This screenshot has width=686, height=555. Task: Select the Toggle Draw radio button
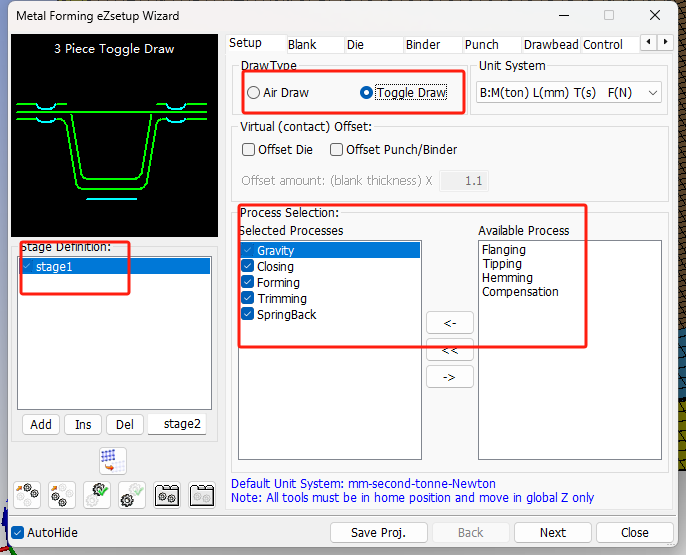pos(366,93)
